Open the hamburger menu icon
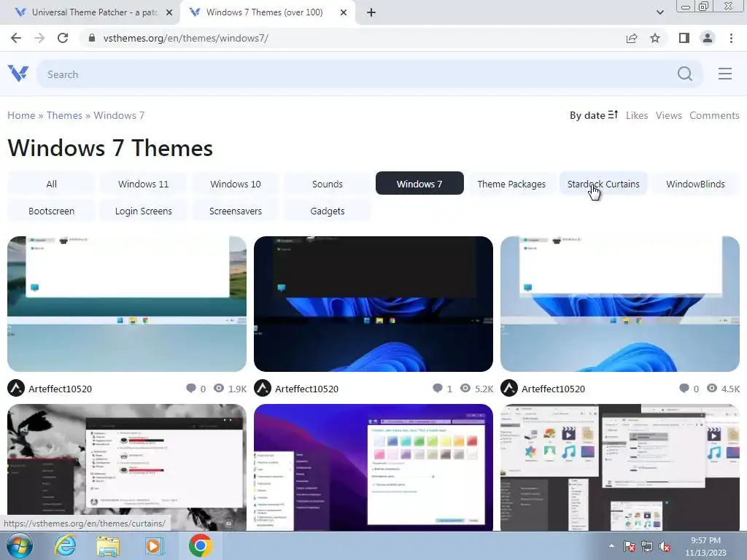 pos(724,74)
